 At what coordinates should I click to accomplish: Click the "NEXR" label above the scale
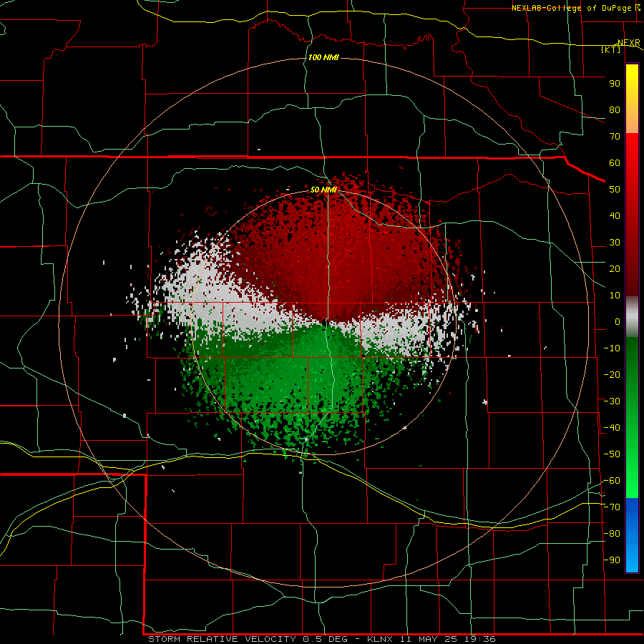pos(629,43)
